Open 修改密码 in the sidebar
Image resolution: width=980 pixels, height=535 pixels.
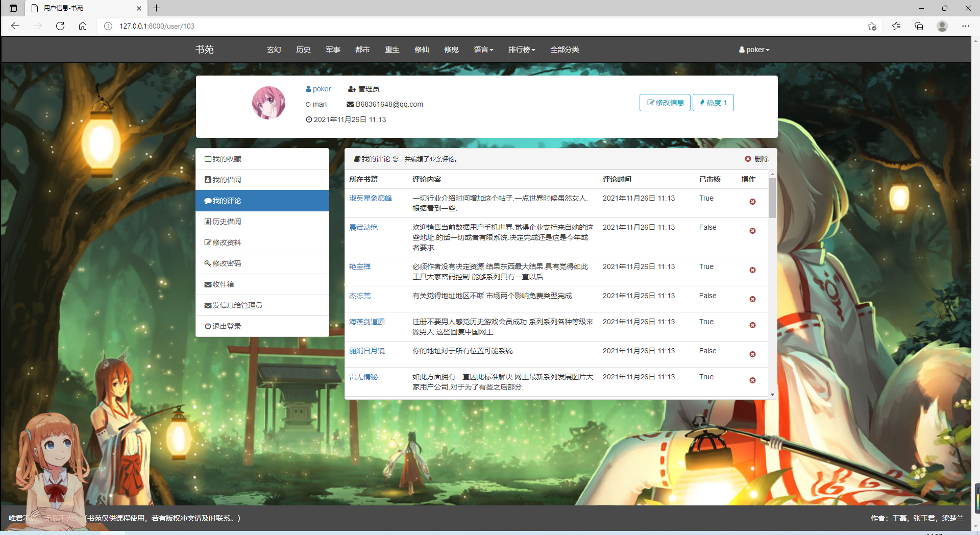[x=262, y=263]
